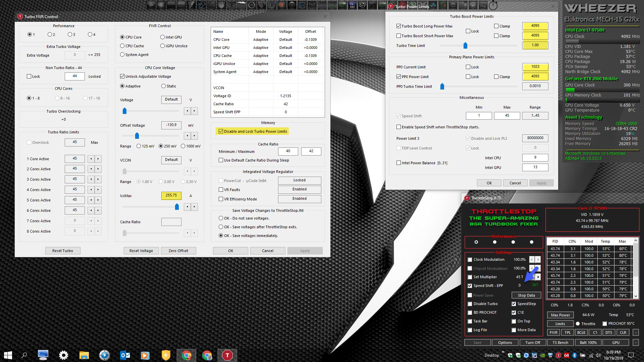
Task: Open Settings gear icon on taskbar
Action: pos(63,355)
